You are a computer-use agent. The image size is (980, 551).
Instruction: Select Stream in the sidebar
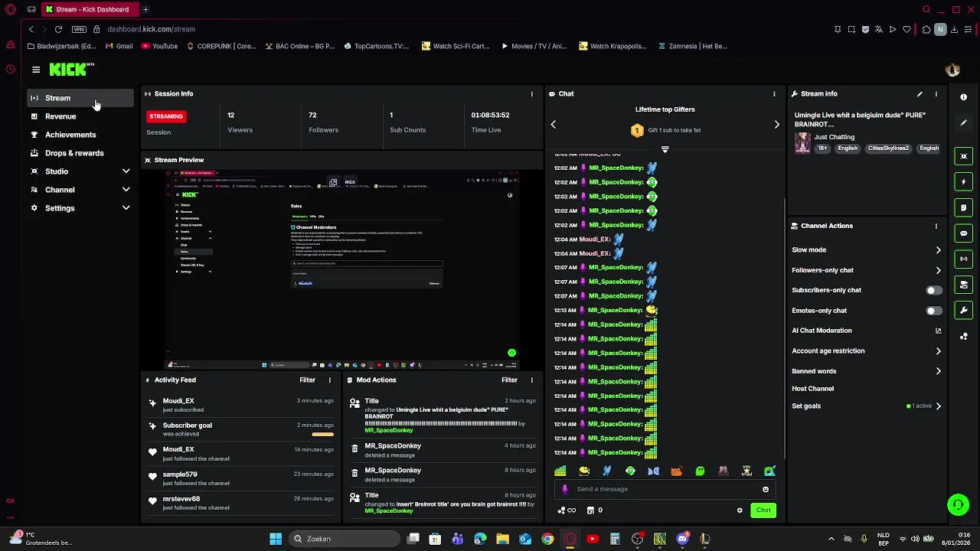(80, 98)
